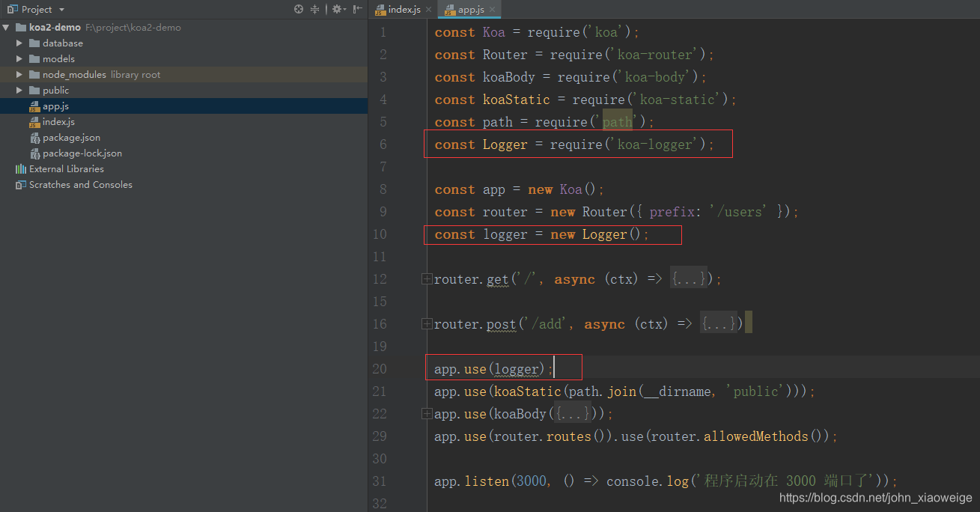Viewport: 980px width, 512px height.
Task: Click line number 6 in the gutter
Action: [x=383, y=144]
